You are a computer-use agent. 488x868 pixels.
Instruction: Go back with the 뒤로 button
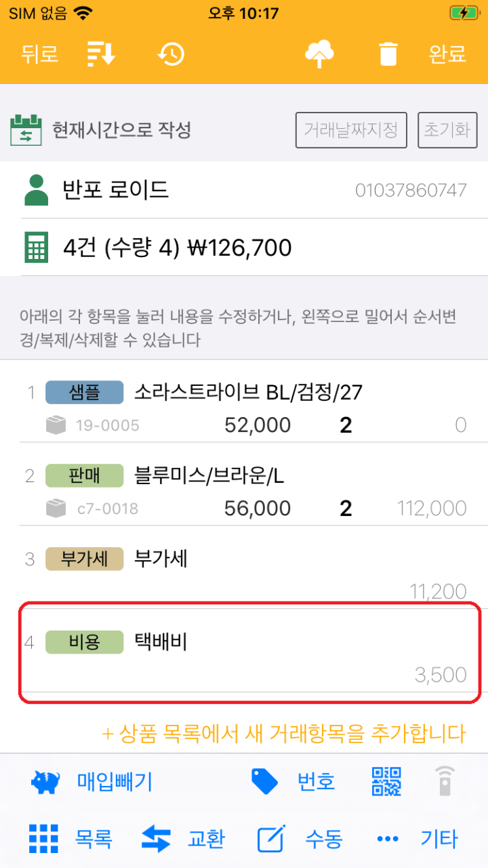click(39, 54)
